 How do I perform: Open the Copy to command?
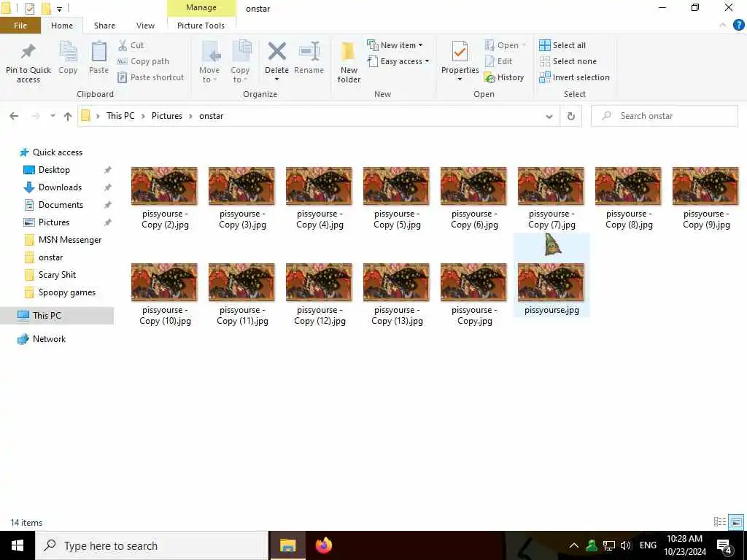240,62
